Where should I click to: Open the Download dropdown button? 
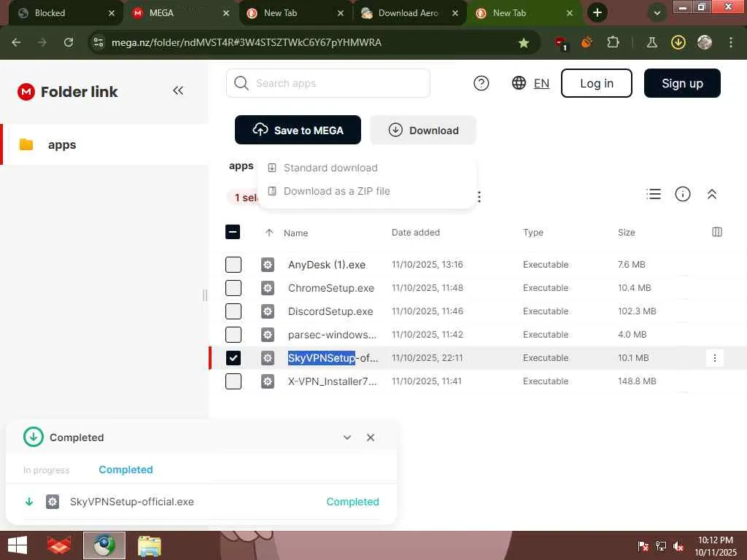click(x=423, y=130)
